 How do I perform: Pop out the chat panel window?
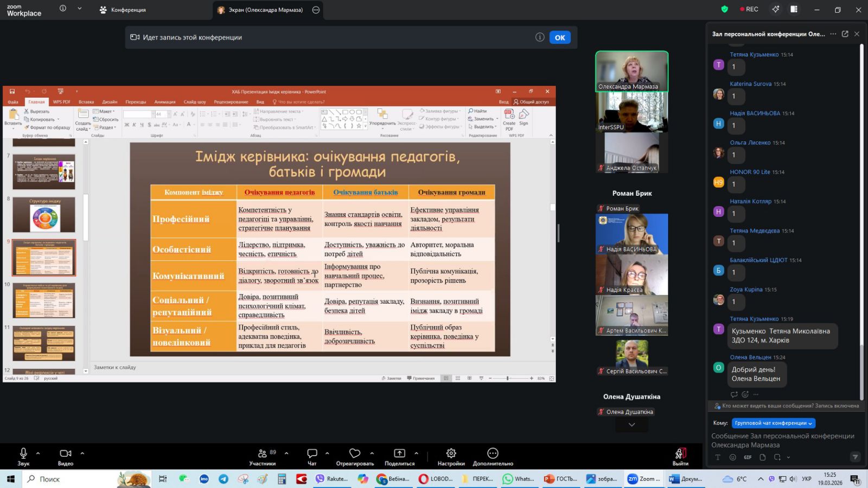[x=845, y=34]
